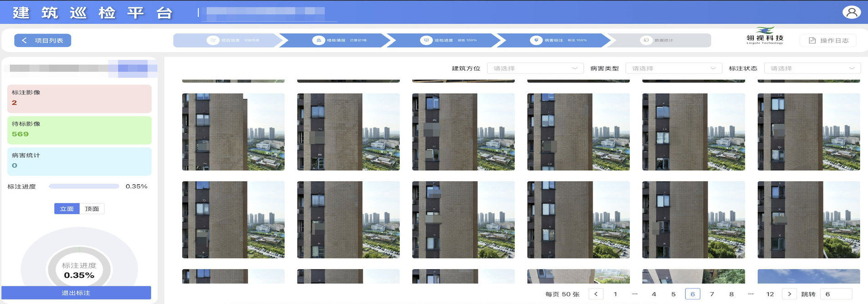Click the pagination ellipsis before page 12
Image resolution: width=868 pixels, height=304 pixels.
tap(751, 294)
